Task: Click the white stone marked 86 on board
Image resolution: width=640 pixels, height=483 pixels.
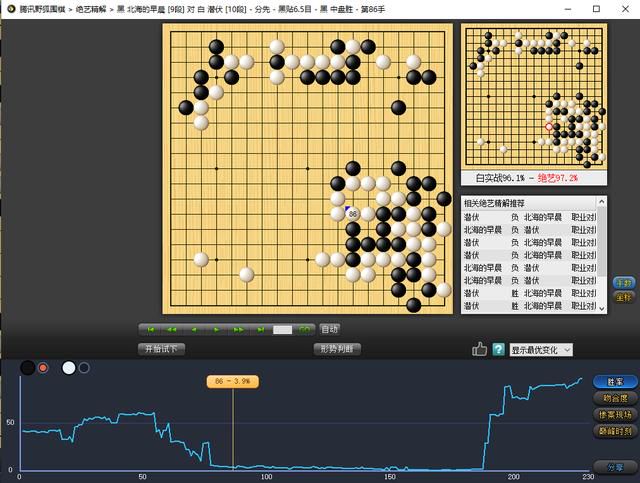Action: coord(353,214)
